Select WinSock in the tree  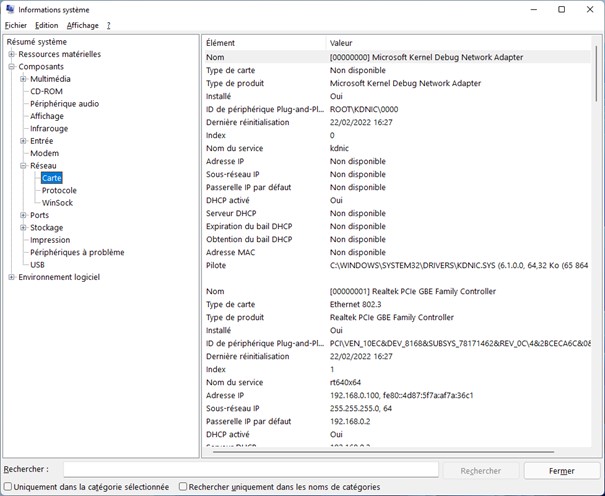(57, 203)
